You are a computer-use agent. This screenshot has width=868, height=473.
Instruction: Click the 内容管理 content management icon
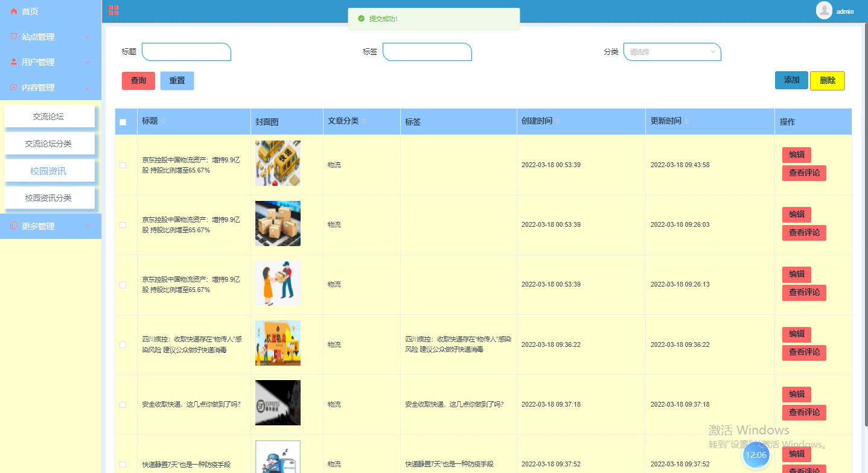(x=13, y=87)
